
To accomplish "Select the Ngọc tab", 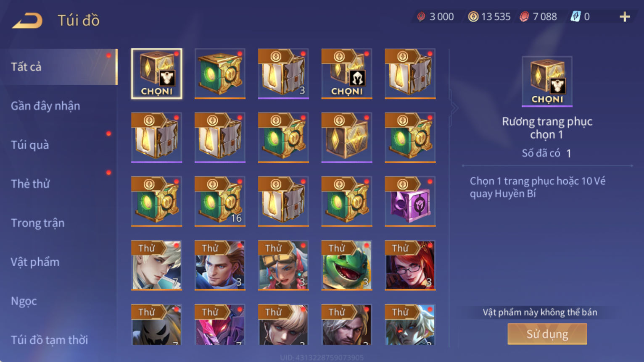I will click(x=24, y=301).
